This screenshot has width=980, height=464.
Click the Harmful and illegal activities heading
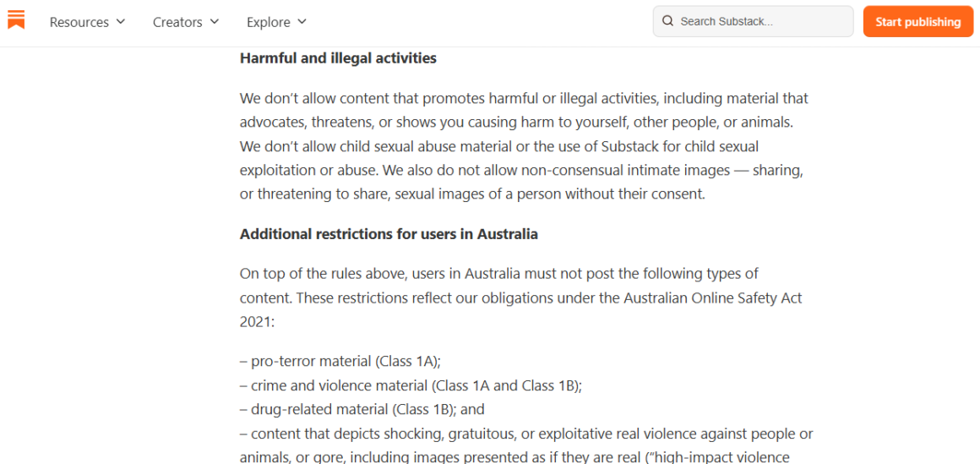tap(338, 59)
